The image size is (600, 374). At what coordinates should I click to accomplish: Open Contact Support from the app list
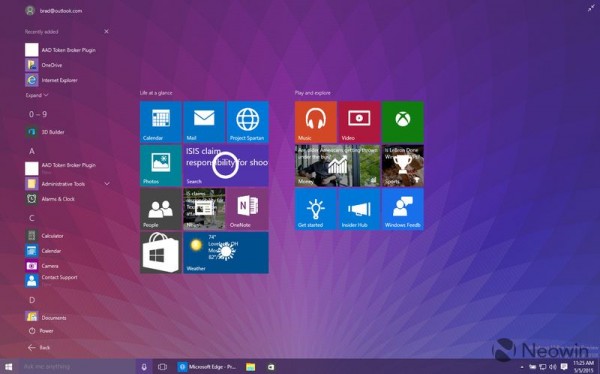pyautogui.click(x=51, y=280)
